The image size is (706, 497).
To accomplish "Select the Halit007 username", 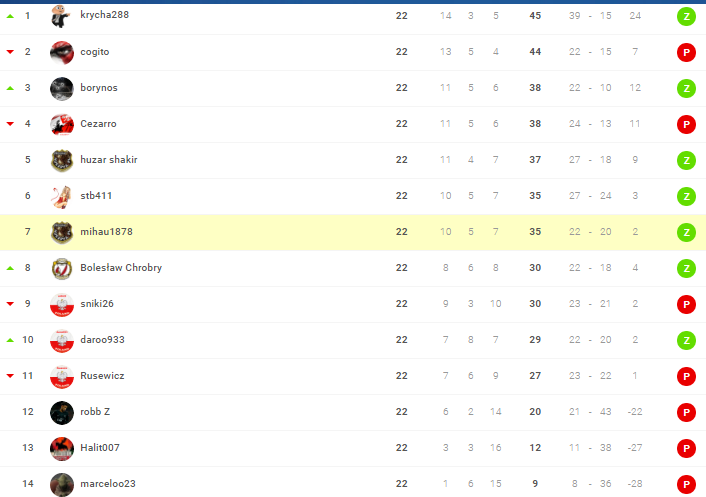I will 102,448.
